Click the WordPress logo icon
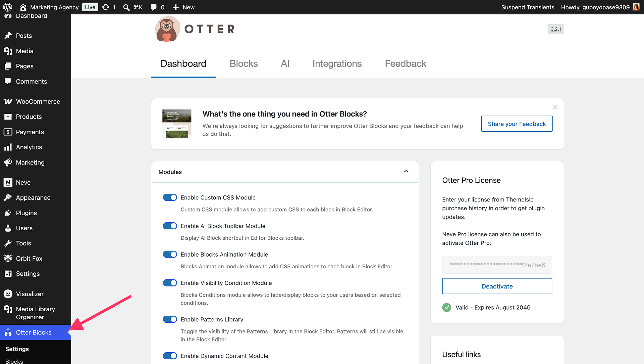The width and height of the screenshot is (644, 364). tap(8, 7)
